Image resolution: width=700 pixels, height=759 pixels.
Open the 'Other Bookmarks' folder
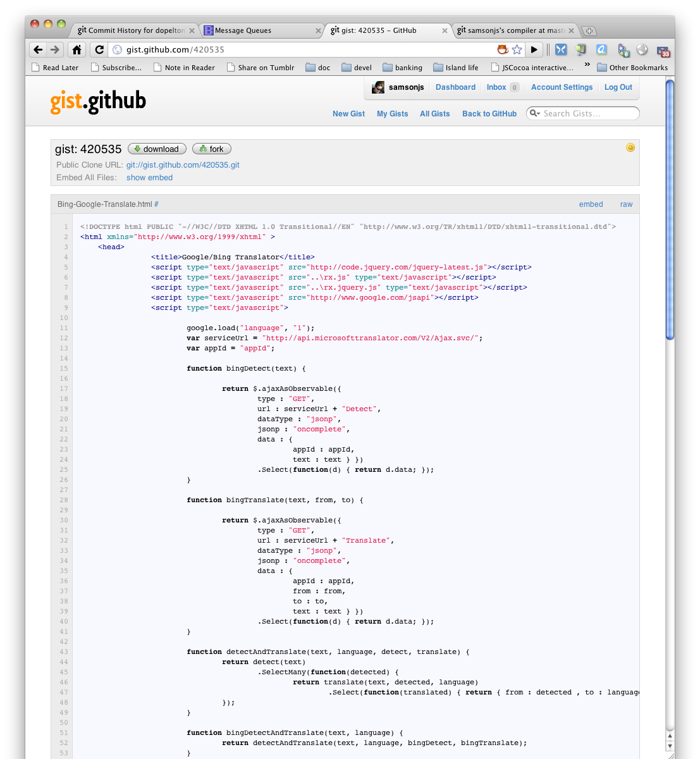[632, 68]
